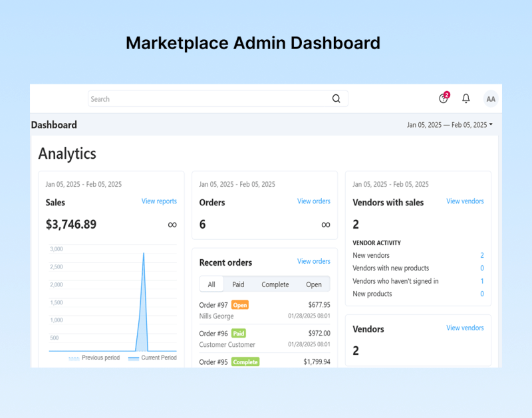
Task: Click the infinity symbol in Sales card
Action: 172,225
